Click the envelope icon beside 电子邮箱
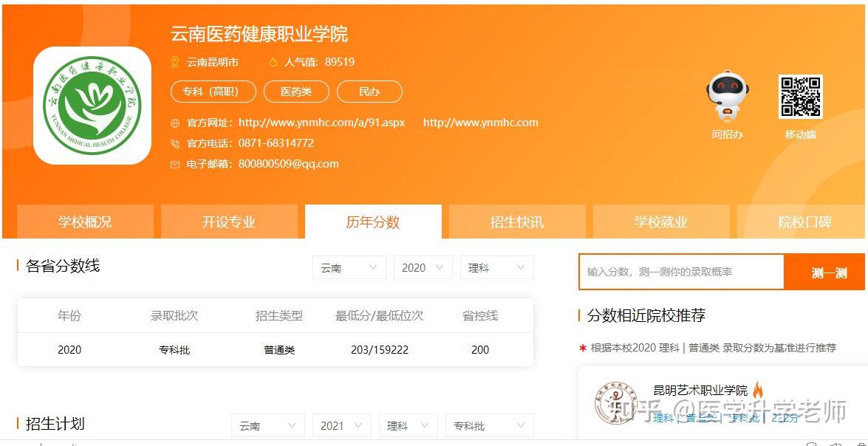 click(175, 165)
